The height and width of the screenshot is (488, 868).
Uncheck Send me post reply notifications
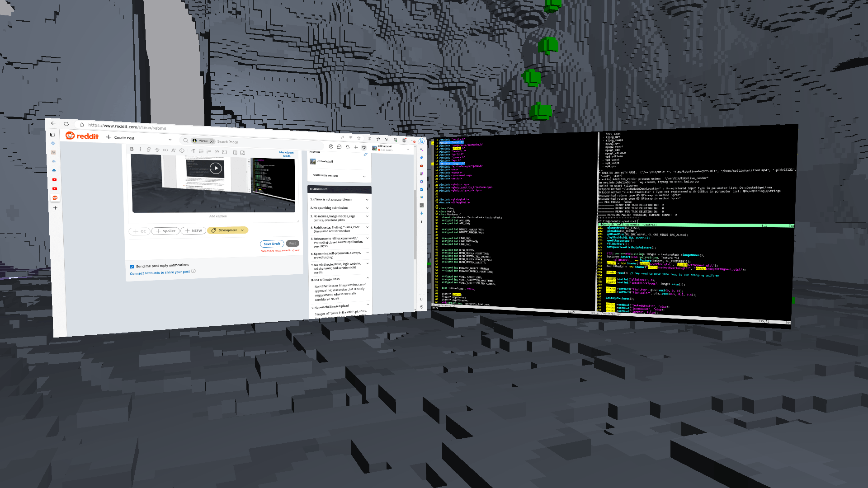click(x=132, y=267)
